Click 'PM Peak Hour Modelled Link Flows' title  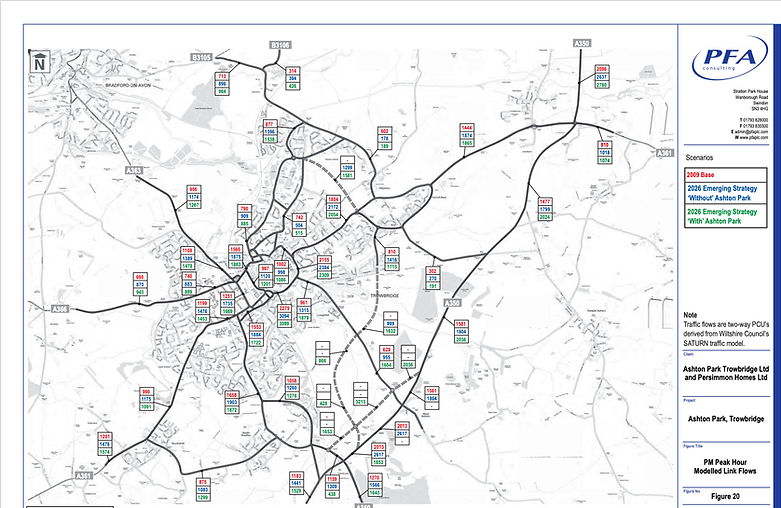coord(725,467)
